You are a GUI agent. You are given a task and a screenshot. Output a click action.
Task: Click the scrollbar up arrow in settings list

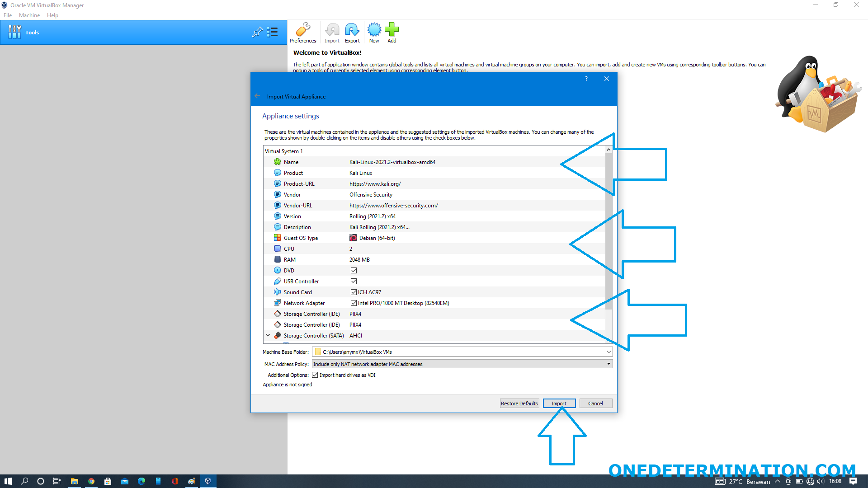[x=609, y=150]
